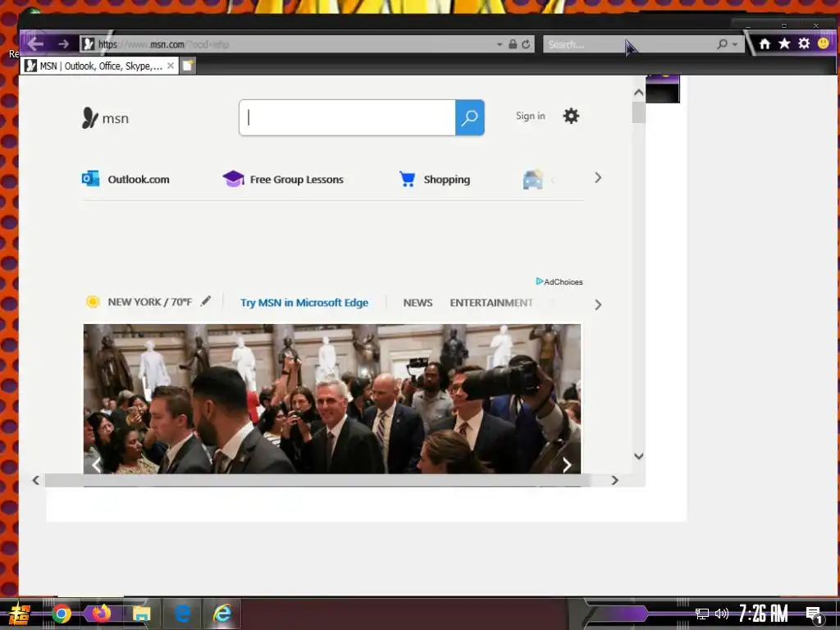This screenshot has height=630, width=840.
Task: Open Microsoft Edge from the taskbar
Action: 182,614
